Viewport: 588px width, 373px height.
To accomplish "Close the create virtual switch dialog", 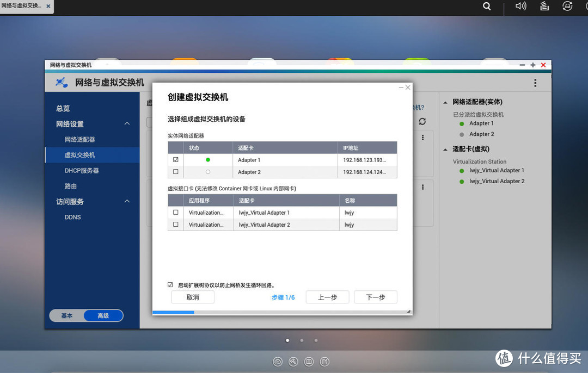I will pyautogui.click(x=408, y=87).
